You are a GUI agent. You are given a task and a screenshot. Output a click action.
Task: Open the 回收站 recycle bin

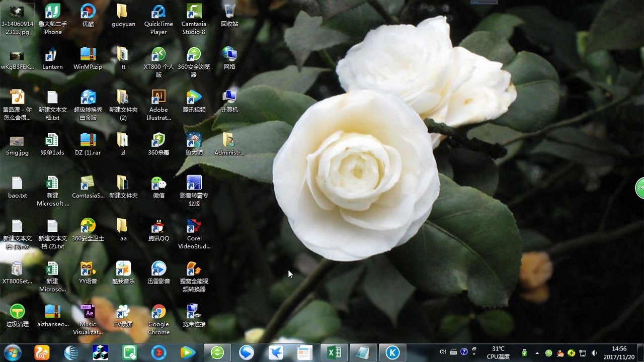229,16
